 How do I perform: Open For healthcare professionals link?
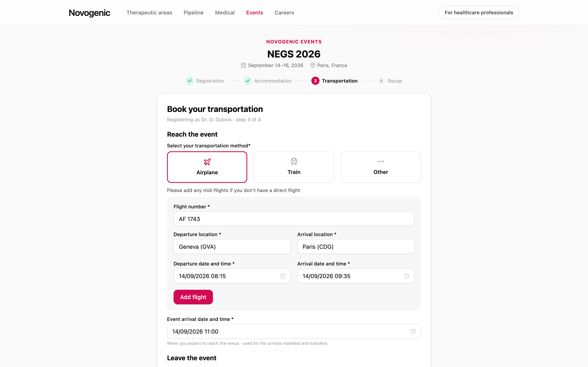(x=479, y=13)
